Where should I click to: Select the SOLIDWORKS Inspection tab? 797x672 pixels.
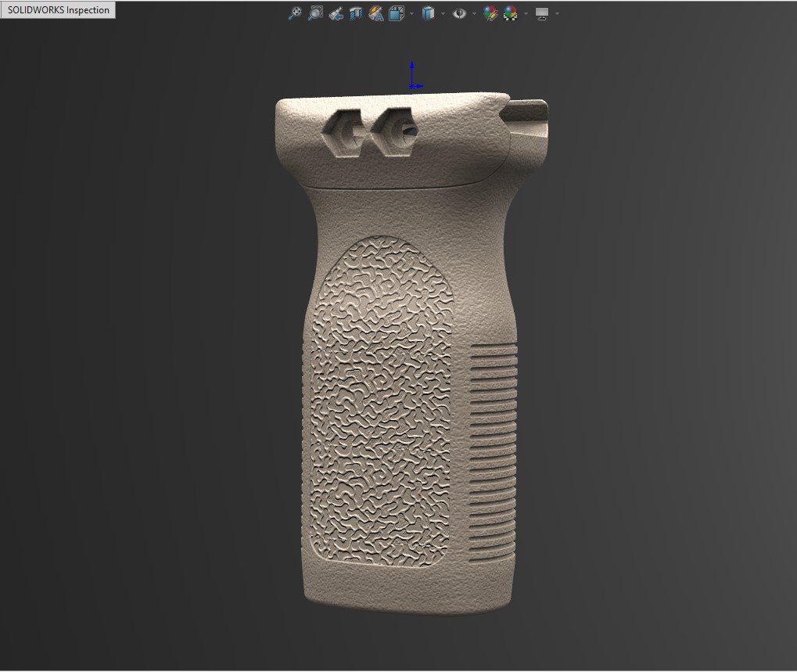click(x=58, y=10)
